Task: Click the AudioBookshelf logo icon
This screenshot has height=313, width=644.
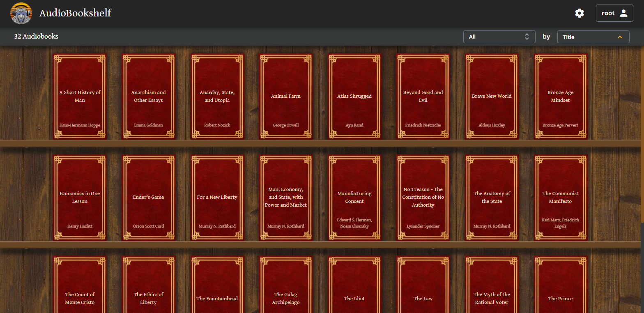Action: pyautogui.click(x=21, y=13)
